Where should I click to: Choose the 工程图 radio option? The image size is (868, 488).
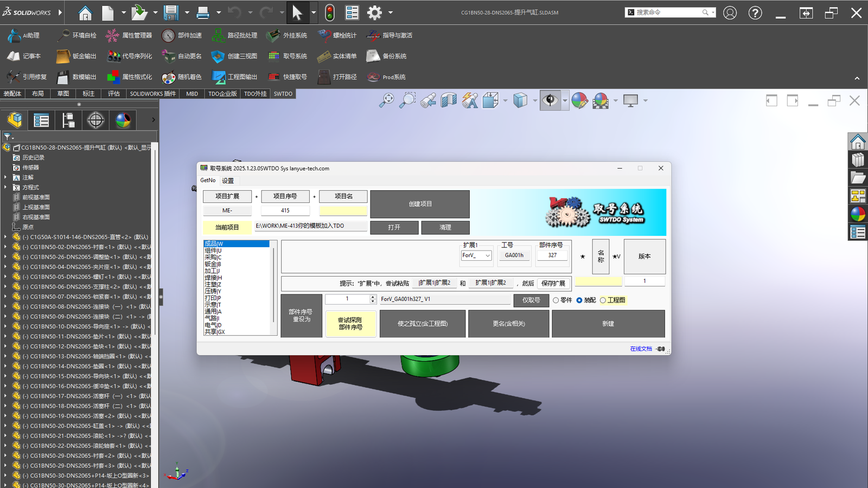603,300
